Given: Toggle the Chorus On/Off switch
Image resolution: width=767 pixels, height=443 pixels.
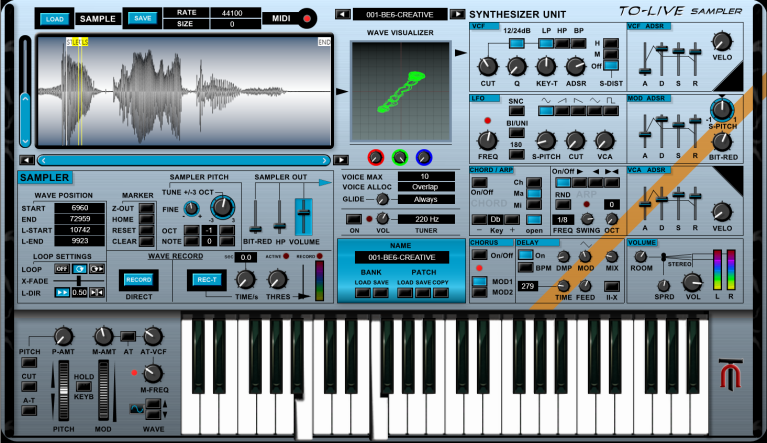Looking at the screenshot, I should (478, 255).
